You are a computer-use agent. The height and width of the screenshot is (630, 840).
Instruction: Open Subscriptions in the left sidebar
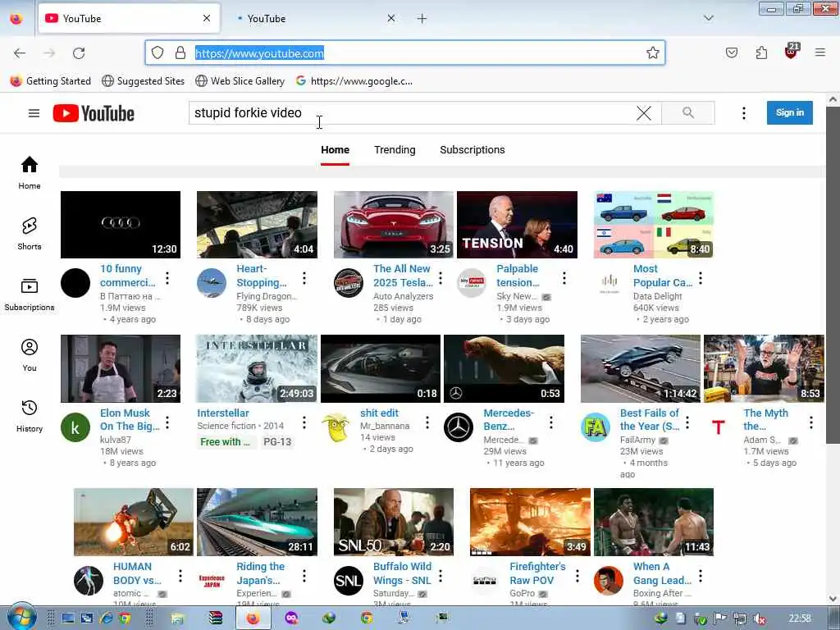tap(30, 294)
